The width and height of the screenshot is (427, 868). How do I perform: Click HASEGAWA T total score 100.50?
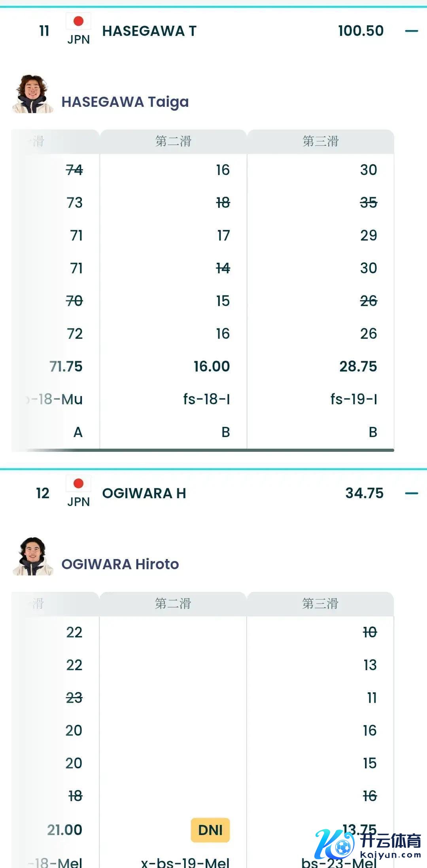(x=361, y=31)
